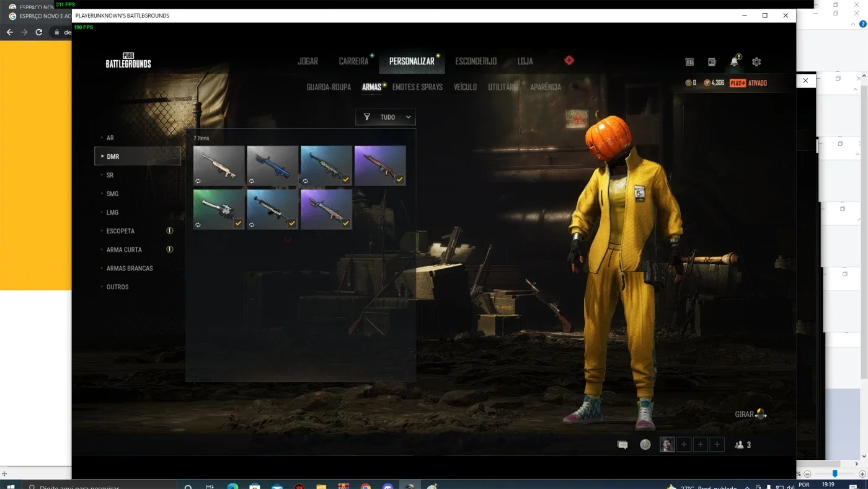Screen dimensions: 868x489
Task: Click the player avatar portrait icon
Action: pyautogui.click(x=667, y=444)
